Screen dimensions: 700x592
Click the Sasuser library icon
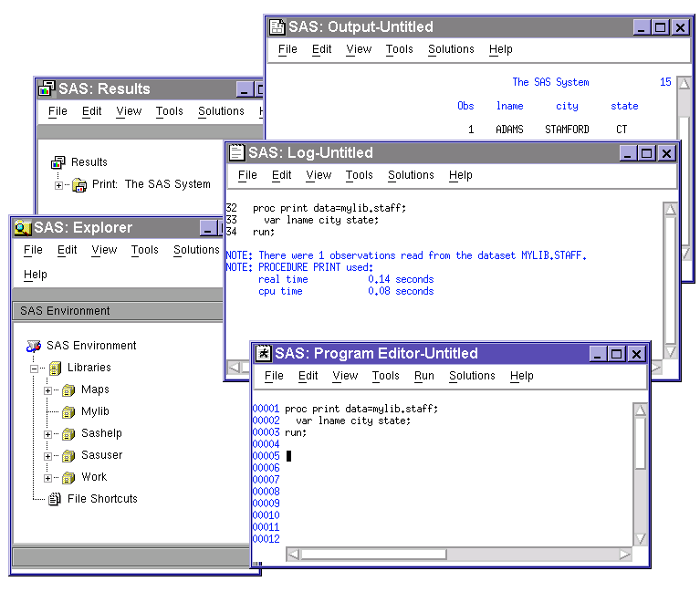pyautogui.click(x=68, y=455)
